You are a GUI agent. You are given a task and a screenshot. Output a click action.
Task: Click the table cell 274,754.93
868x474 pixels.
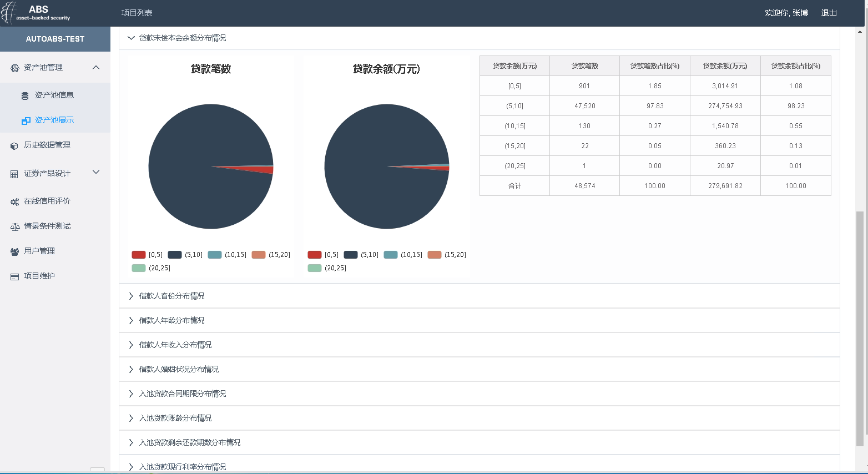click(x=725, y=106)
